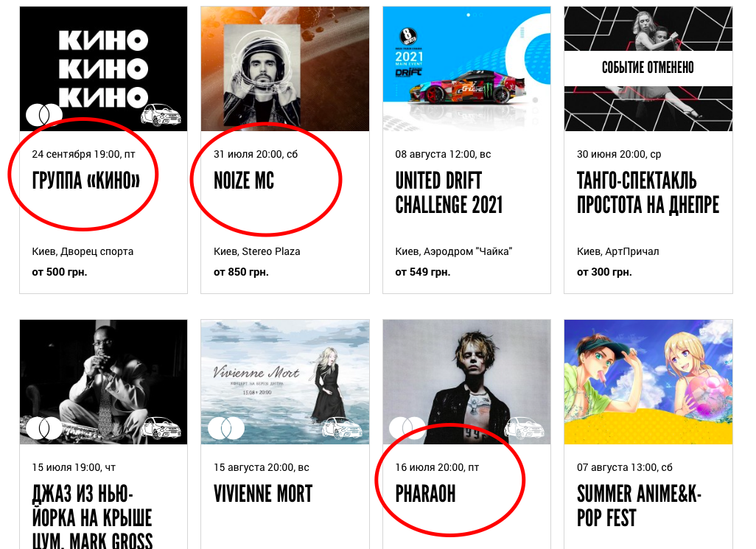Image resolution: width=756 pixels, height=549 pixels.
Task: Open the Vivienne Mort event title
Action: click(x=263, y=494)
